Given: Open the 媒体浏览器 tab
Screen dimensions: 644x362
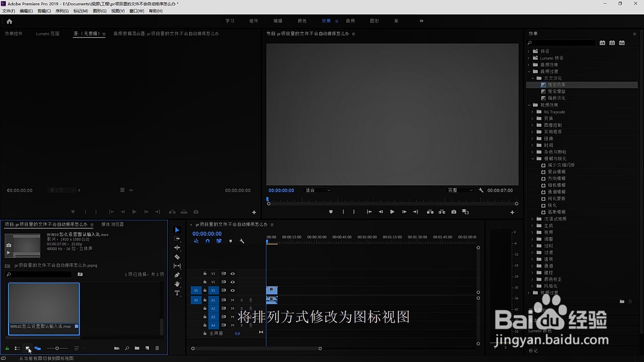Looking at the screenshot, I should (x=113, y=224).
